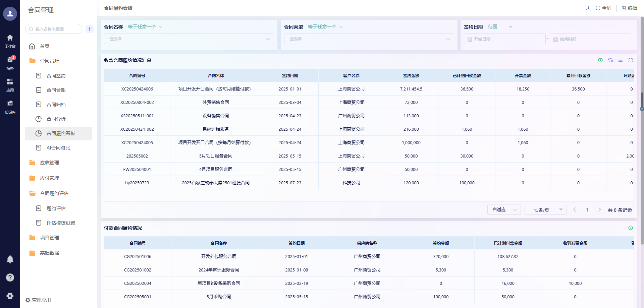
Task: Collapse the 合同履约评估 folder
Action: pyautogui.click(x=54, y=193)
